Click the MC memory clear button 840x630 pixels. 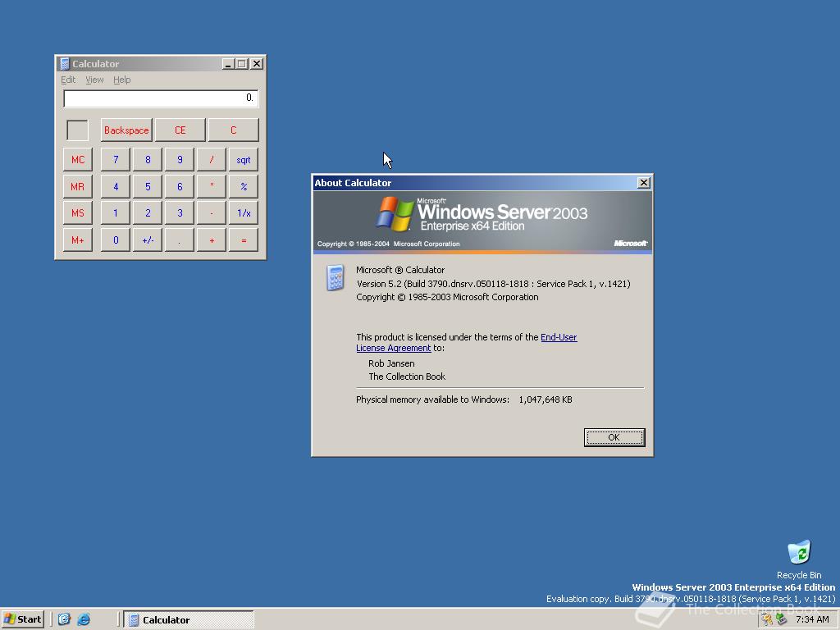click(x=78, y=160)
